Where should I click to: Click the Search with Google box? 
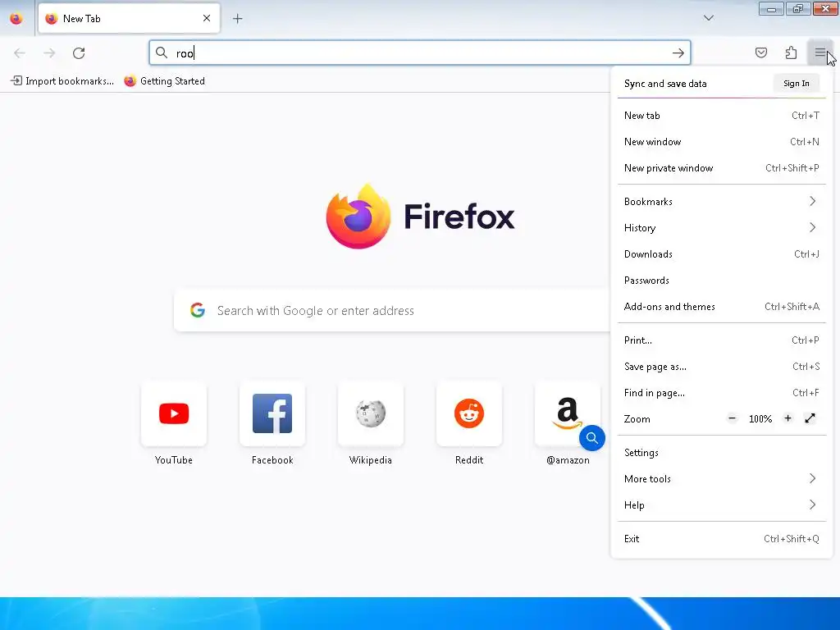tap(392, 310)
